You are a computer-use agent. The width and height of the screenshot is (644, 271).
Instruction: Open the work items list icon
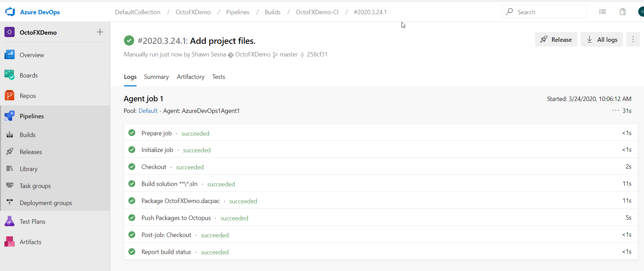pyautogui.click(x=602, y=12)
